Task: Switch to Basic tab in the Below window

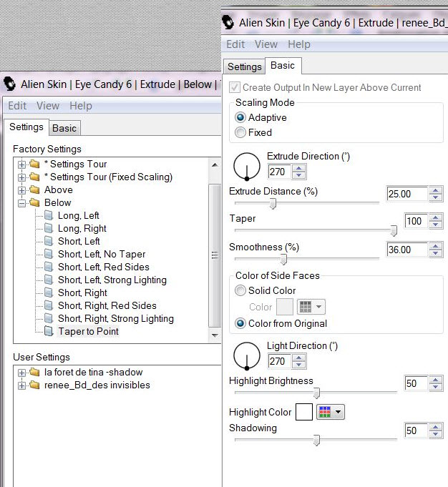Action: click(64, 128)
